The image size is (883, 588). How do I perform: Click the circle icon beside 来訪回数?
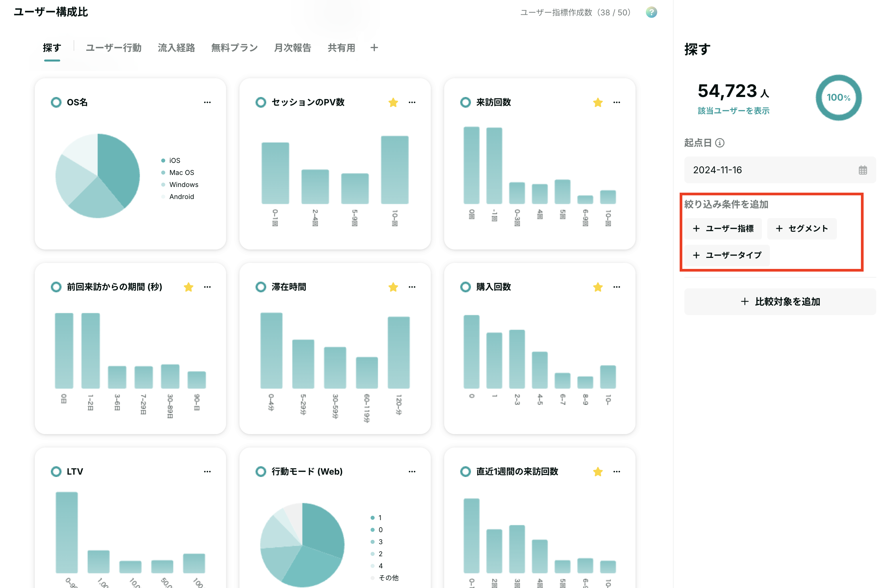[466, 102]
